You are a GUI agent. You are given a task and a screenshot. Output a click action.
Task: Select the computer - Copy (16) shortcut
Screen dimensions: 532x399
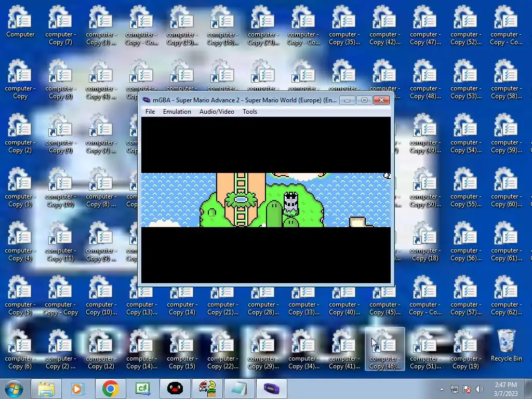point(222,25)
